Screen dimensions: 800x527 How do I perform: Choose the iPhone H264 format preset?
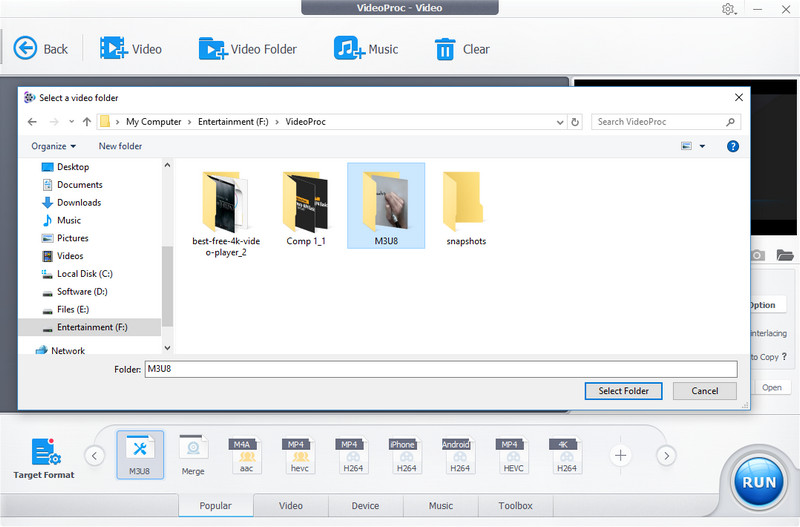click(x=407, y=455)
